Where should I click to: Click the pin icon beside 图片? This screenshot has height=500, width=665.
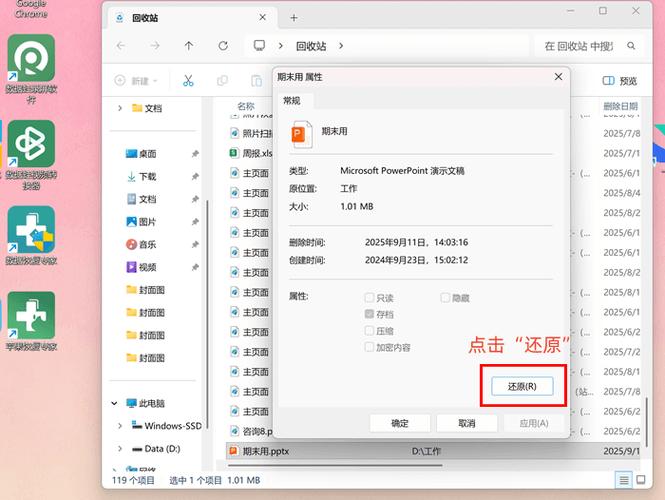[x=195, y=222]
